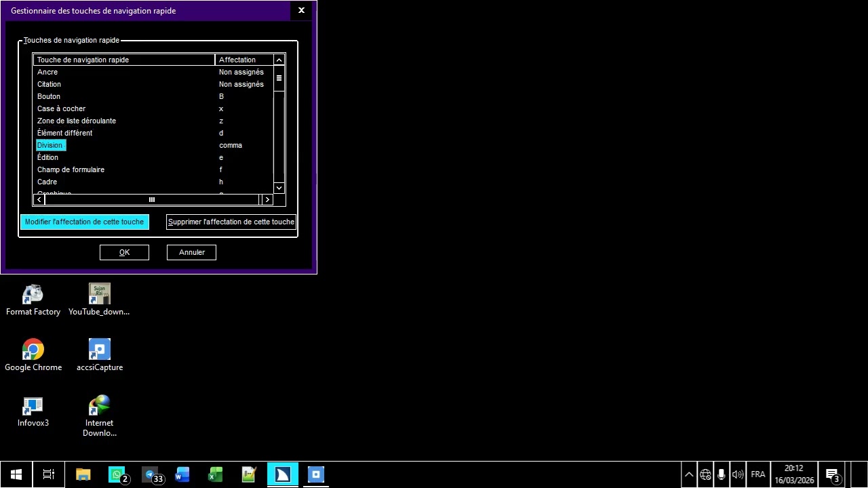Click the 'd' assignment for Élément différent
Viewport: 868px width, 488px height.
221,133
